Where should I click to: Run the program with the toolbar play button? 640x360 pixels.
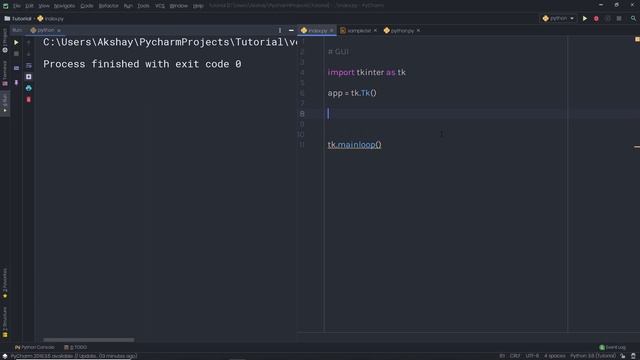pos(585,18)
